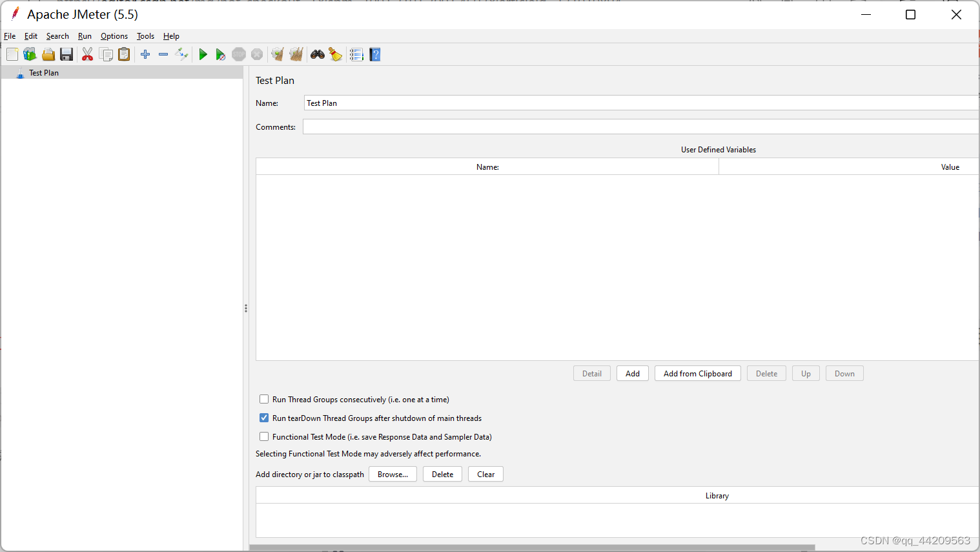The image size is (980, 552).
Task: Open search with binoculars icon
Action: (x=318, y=55)
